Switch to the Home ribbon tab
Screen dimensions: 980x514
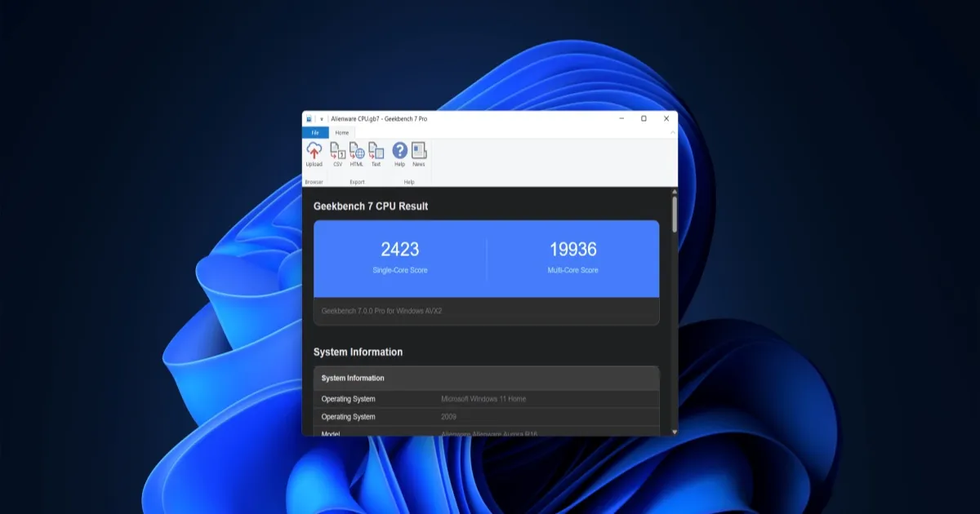(342, 132)
